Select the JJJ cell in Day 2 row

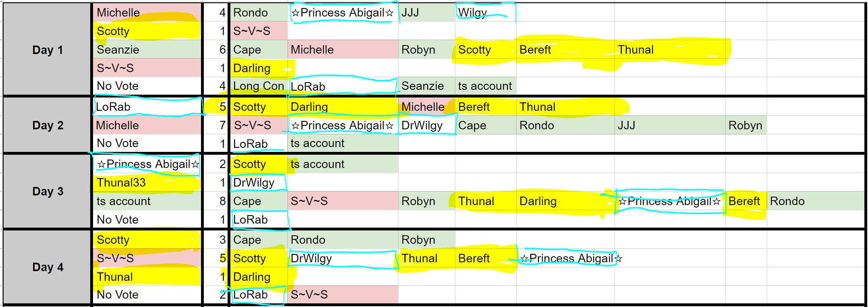(670, 125)
